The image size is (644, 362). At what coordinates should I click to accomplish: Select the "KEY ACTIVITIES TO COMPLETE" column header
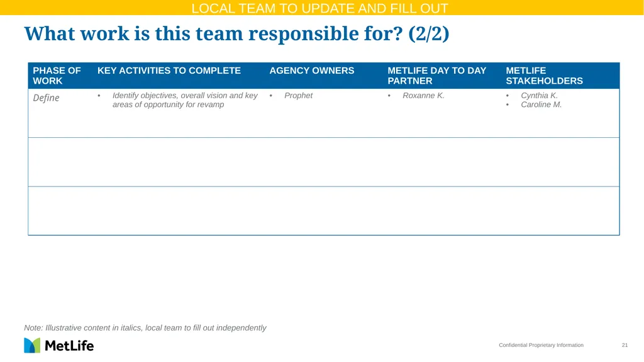tap(169, 71)
